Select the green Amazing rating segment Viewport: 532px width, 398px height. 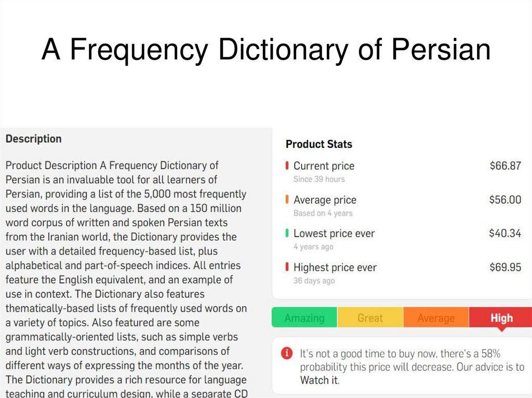304,318
